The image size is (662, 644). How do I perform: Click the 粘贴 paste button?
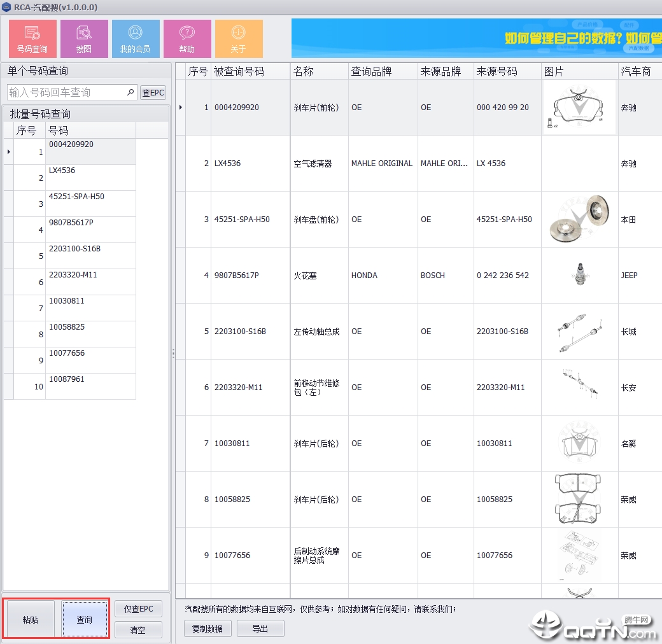click(x=31, y=619)
